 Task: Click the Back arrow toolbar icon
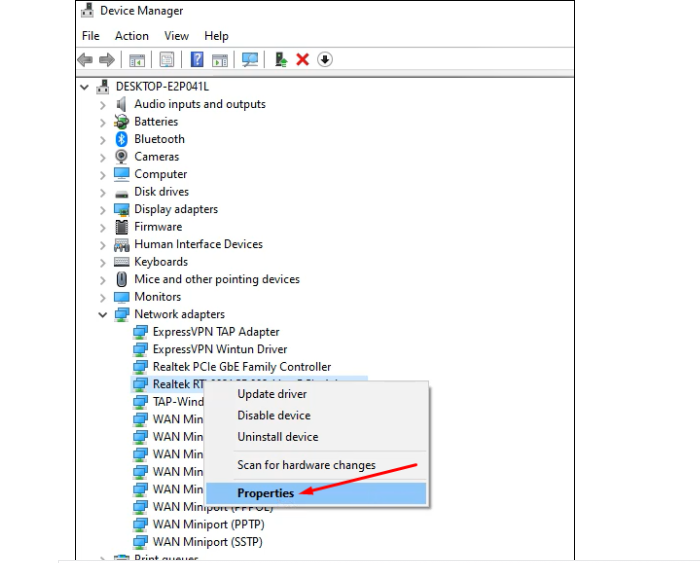pyautogui.click(x=85, y=59)
